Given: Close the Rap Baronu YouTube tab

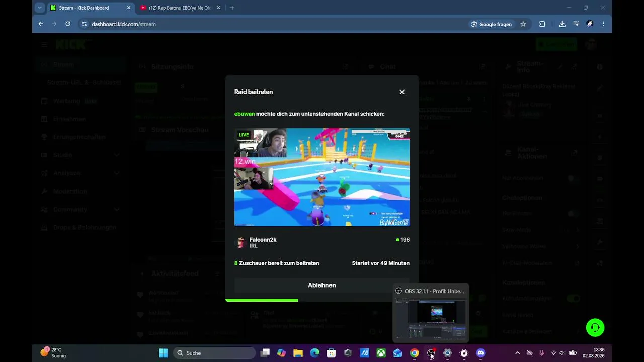Looking at the screenshot, I should pyautogui.click(x=218, y=8).
